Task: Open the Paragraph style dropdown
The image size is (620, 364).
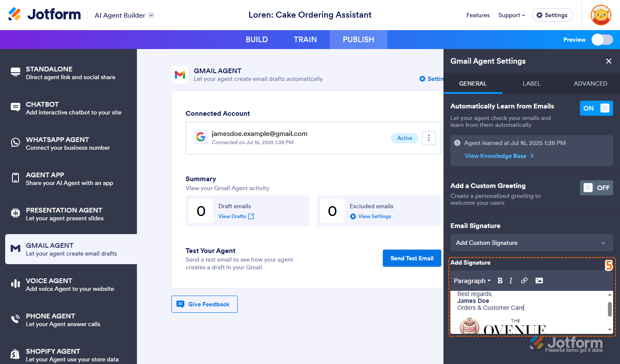Action: [x=472, y=281]
